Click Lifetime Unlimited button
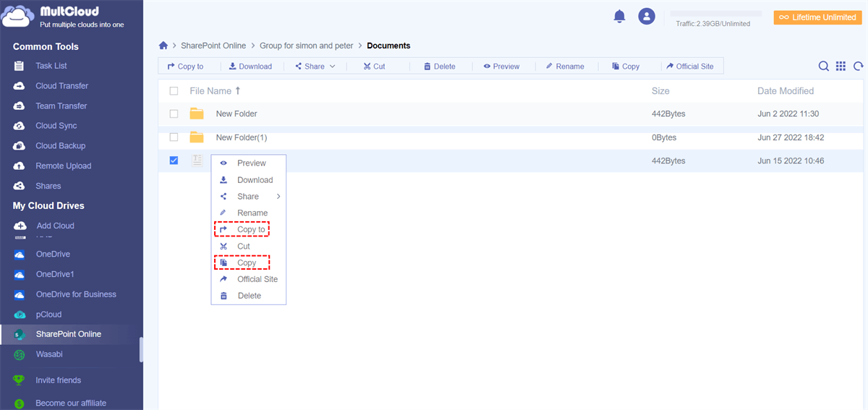The image size is (868, 410). pyautogui.click(x=817, y=17)
